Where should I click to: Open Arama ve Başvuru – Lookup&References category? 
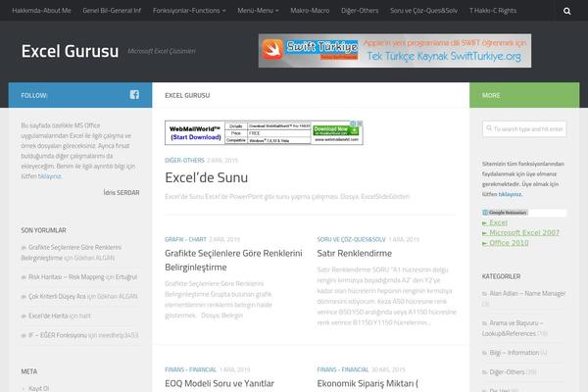click(x=513, y=328)
